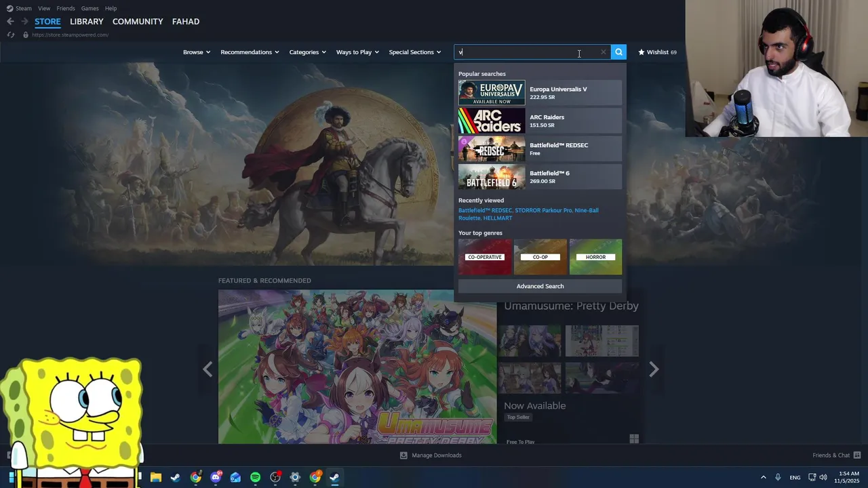Screen dimensions: 868x488
Task: Open the clock showing 1:54 AM
Action: 846,477
